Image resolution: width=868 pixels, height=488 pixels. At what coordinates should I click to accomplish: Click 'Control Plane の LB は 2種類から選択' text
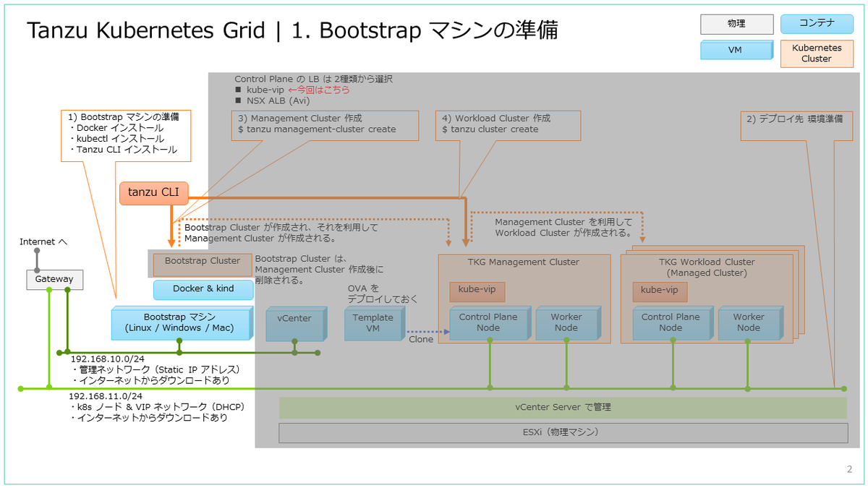[x=314, y=79]
